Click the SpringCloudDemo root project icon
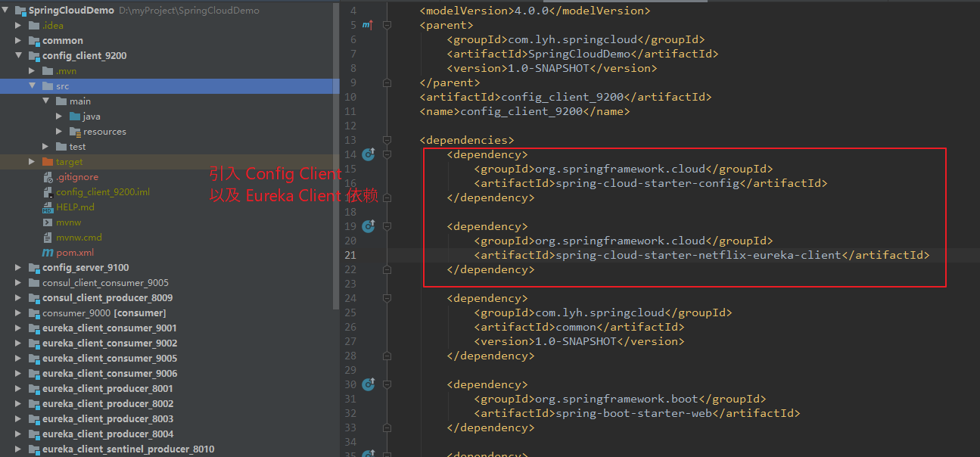This screenshot has width=980, height=457. (20, 11)
